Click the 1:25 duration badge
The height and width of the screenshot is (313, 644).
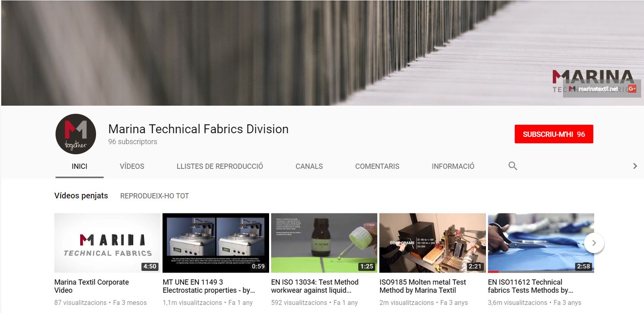click(x=367, y=266)
